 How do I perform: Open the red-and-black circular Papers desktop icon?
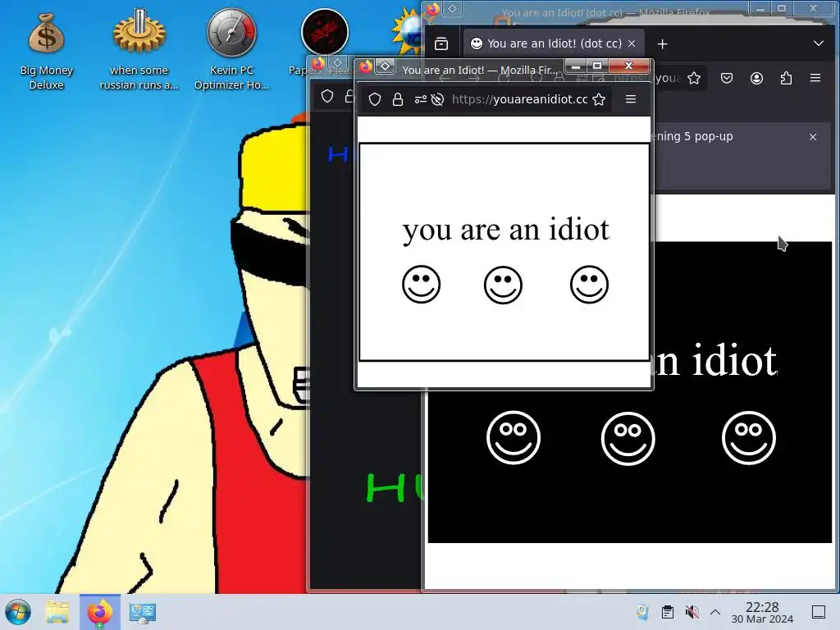pos(325,32)
